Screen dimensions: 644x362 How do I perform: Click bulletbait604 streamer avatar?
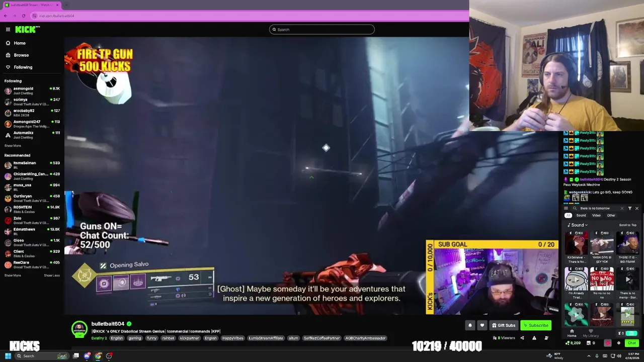[x=79, y=329]
